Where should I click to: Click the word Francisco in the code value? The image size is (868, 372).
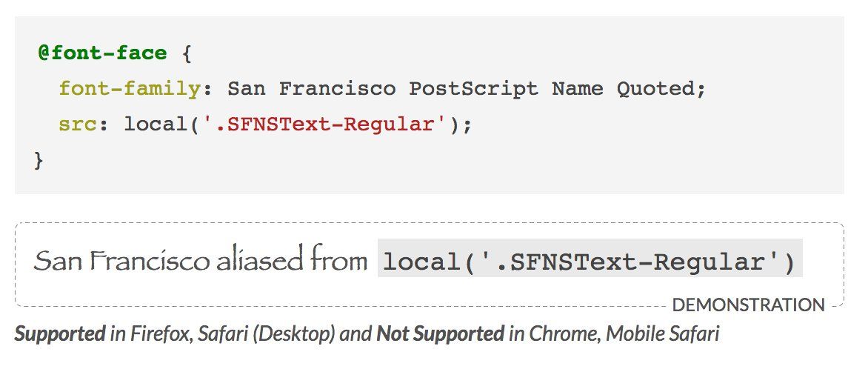337,89
